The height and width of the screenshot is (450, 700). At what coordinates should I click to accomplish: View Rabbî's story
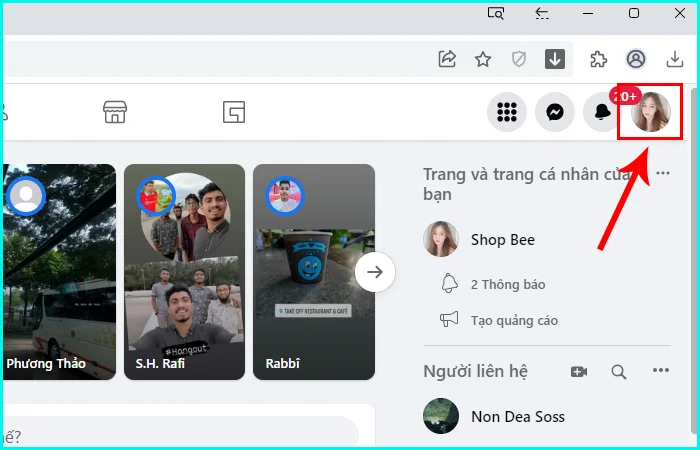click(314, 272)
